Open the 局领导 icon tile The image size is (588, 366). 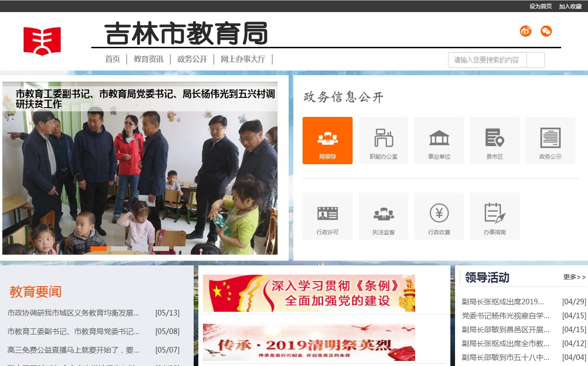(327, 140)
